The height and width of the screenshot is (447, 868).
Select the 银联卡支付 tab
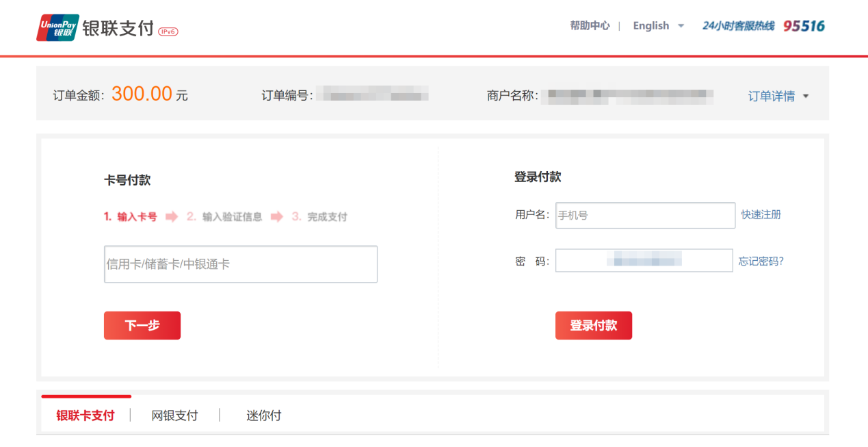click(x=86, y=416)
